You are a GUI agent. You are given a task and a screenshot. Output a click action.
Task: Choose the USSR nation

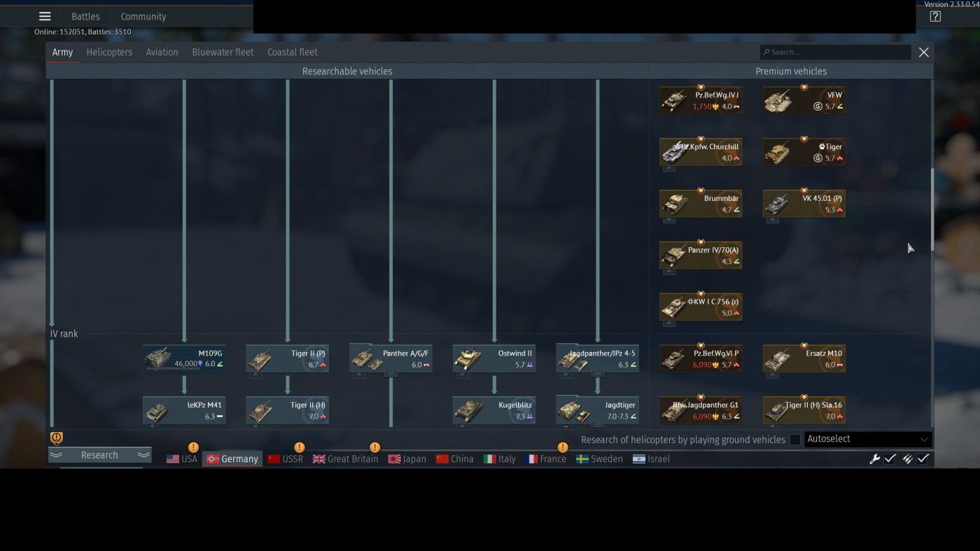(x=285, y=459)
